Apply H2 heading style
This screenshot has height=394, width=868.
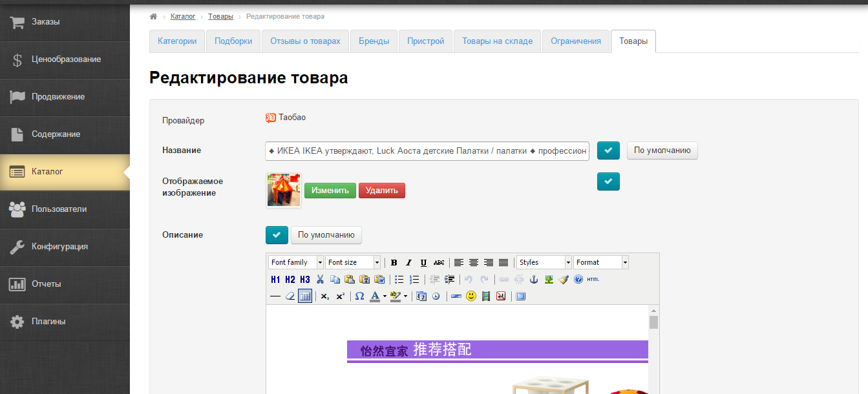point(290,280)
